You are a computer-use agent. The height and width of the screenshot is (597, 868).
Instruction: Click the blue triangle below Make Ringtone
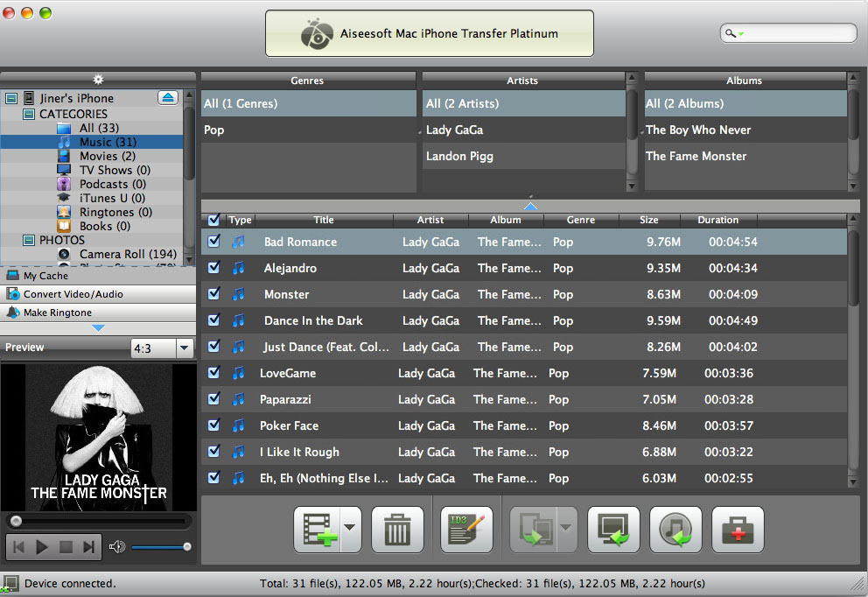coord(98,328)
